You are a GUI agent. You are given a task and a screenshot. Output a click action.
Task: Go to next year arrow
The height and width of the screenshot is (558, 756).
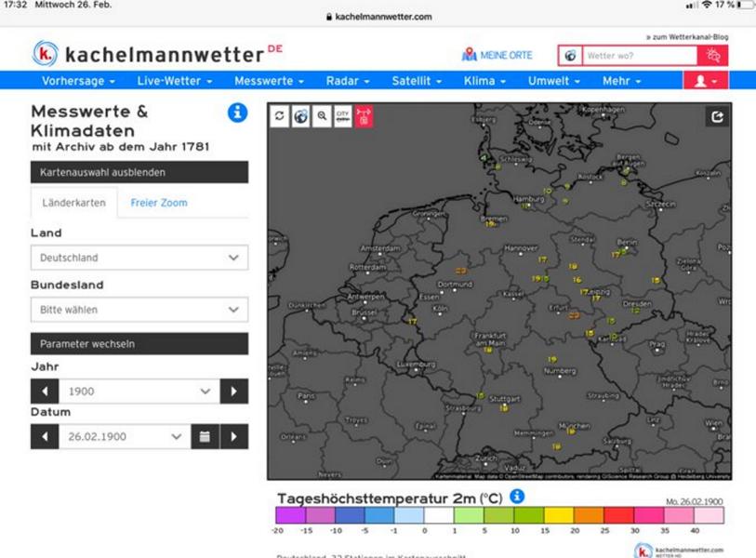pos(234,392)
